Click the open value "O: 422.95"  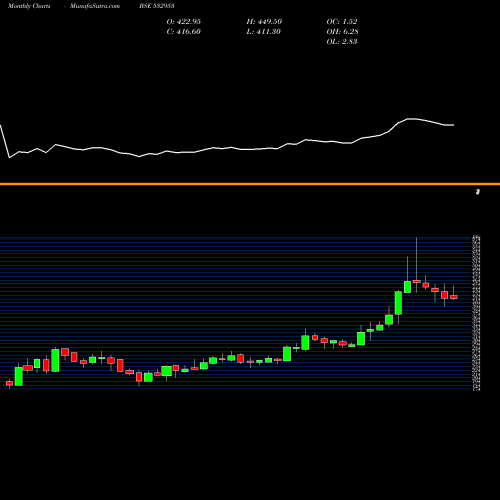click(x=184, y=21)
